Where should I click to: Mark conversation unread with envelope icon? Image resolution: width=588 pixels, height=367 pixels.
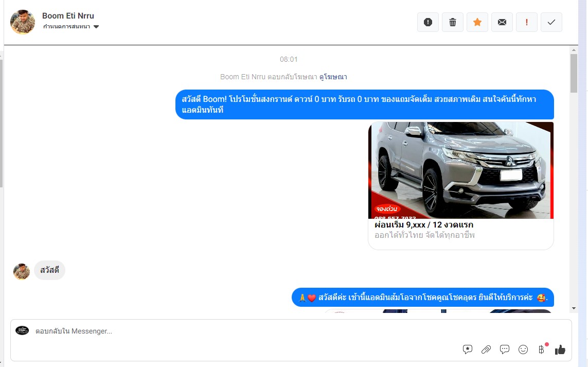coord(502,22)
